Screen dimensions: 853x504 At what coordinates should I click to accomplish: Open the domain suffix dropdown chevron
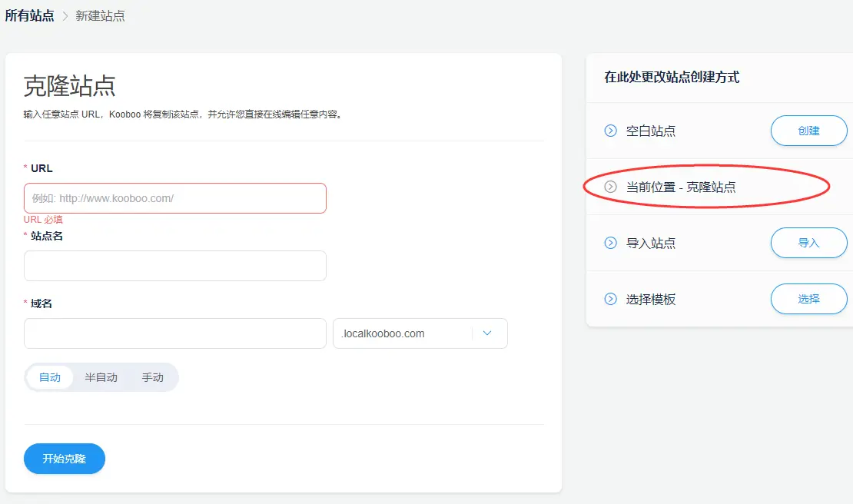pos(487,333)
